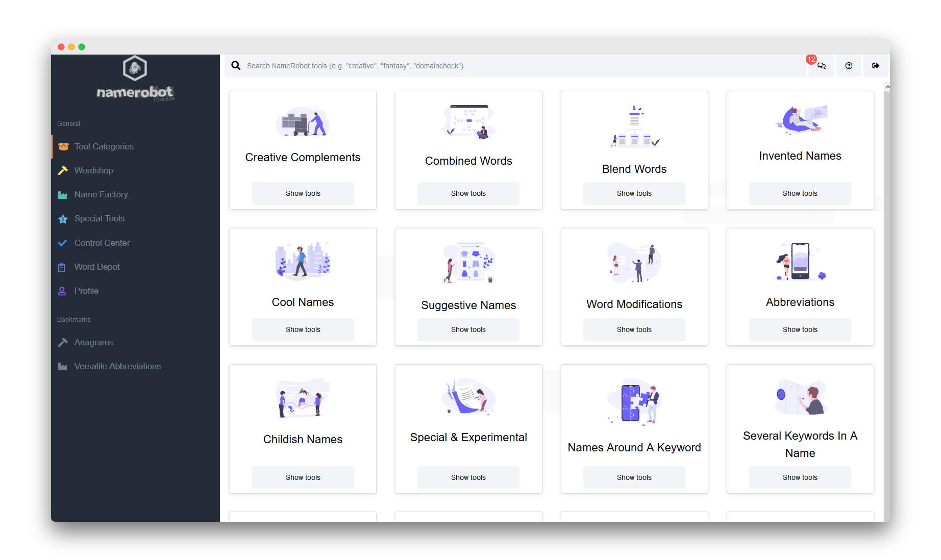This screenshot has height=560, width=941.
Task: Click the Profile user icon
Action: click(62, 291)
